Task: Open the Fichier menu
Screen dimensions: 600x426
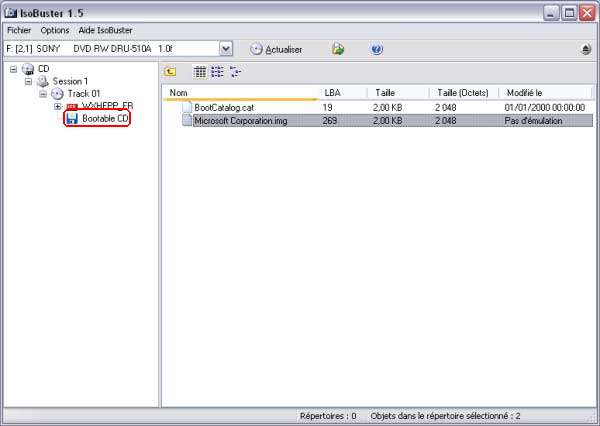Action: tap(19, 30)
